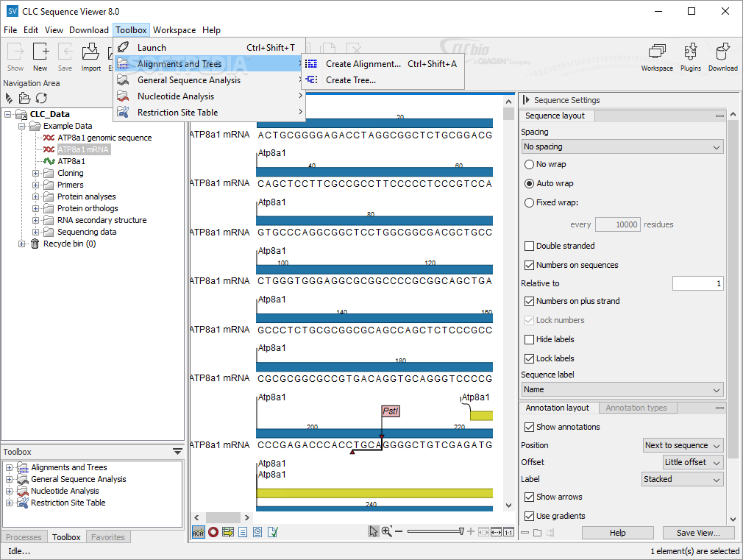Toggle the Lock labels checkbox
The image size is (743, 560).
coord(529,358)
